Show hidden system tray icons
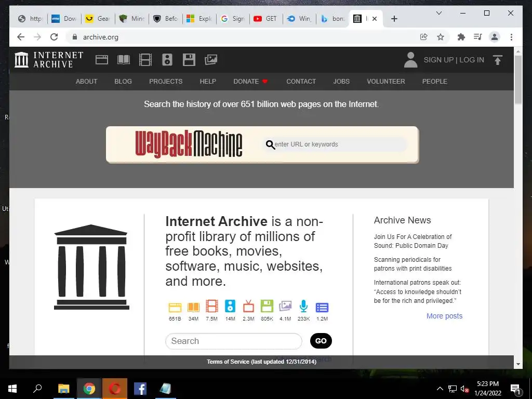The height and width of the screenshot is (399, 532). pyautogui.click(x=440, y=389)
